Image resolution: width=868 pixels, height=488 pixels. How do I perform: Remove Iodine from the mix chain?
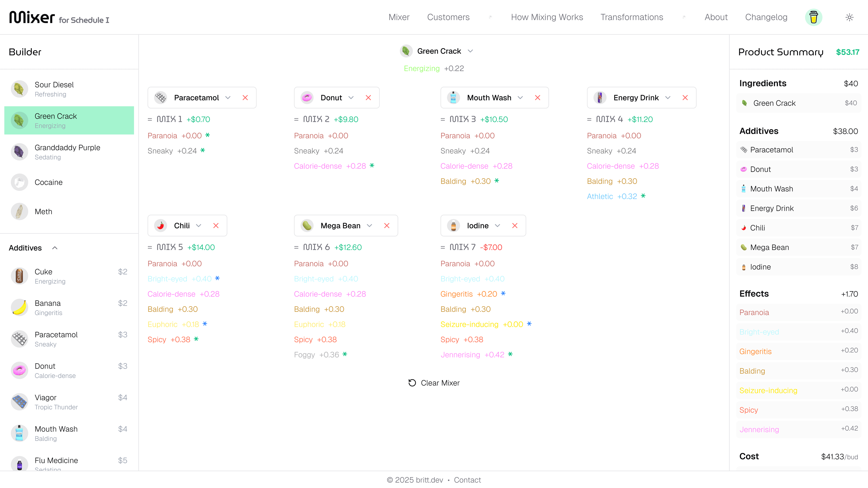click(x=515, y=226)
